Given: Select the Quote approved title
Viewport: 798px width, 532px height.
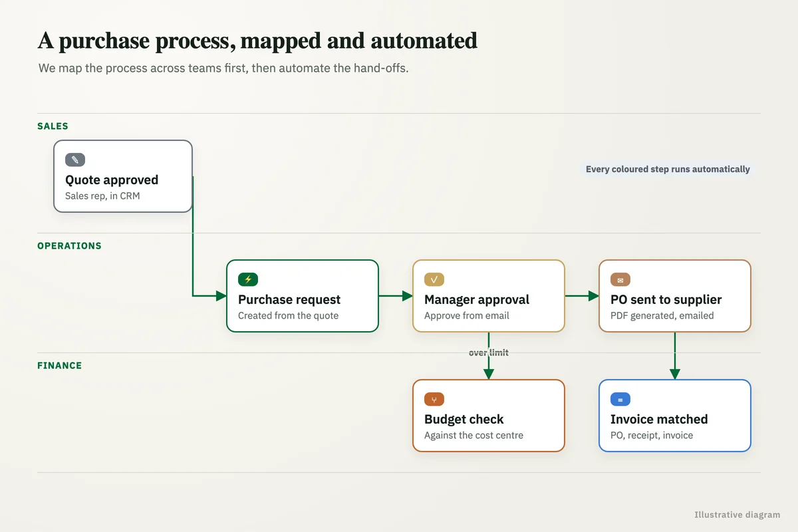Looking at the screenshot, I should pos(112,180).
